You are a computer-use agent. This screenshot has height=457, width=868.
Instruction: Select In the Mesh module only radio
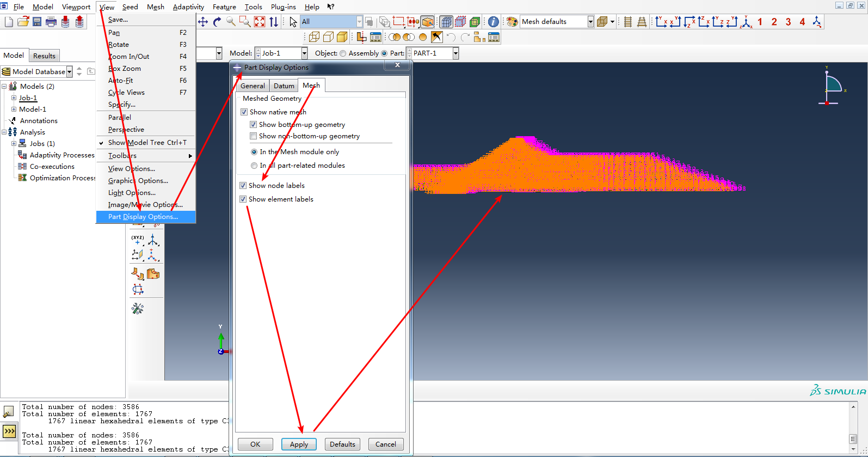point(254,152)
